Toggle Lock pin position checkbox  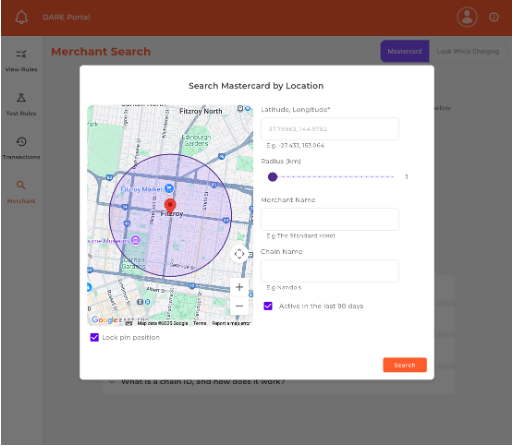[x=94, y=337]
